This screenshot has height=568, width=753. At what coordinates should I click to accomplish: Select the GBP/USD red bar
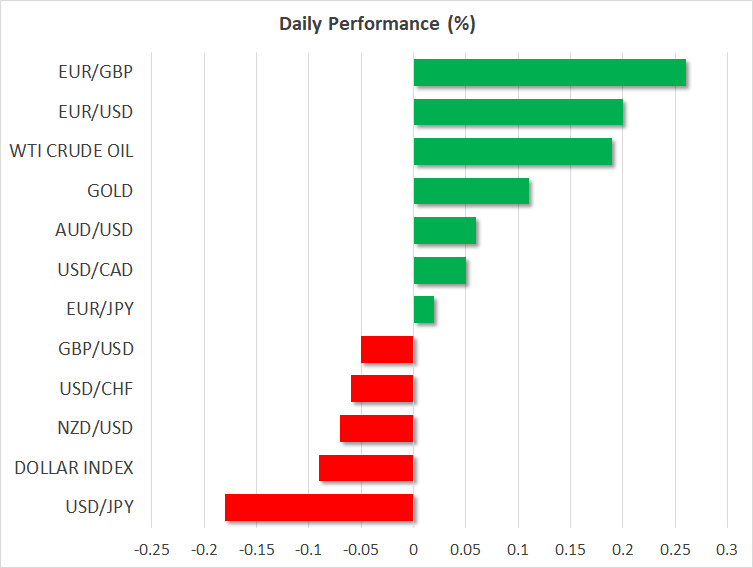coord(387,349)
